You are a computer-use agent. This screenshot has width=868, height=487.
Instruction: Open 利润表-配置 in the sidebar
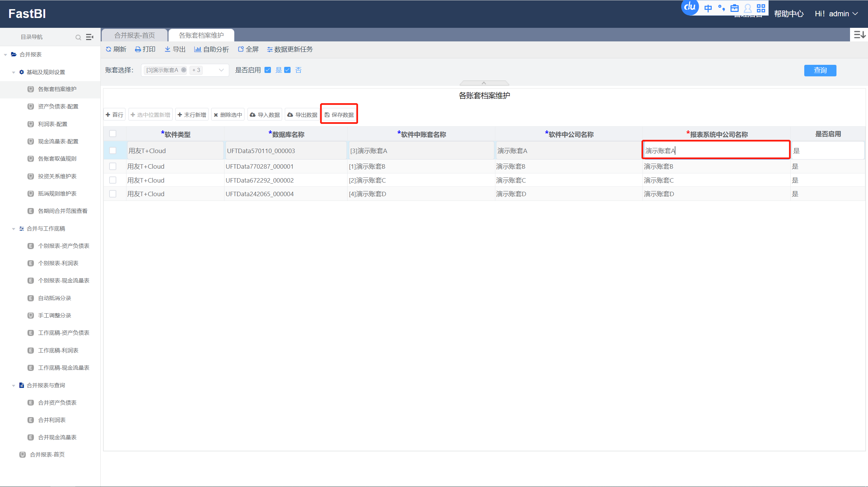(53, 124)
